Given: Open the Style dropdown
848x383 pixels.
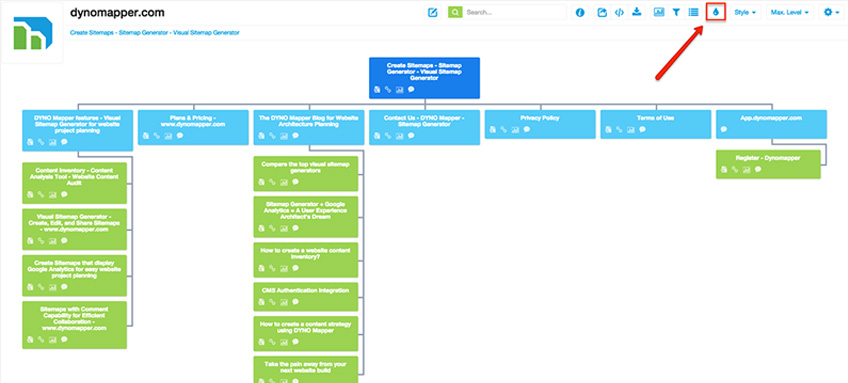Looking at the screenshot, I should [x=745, y=12].
